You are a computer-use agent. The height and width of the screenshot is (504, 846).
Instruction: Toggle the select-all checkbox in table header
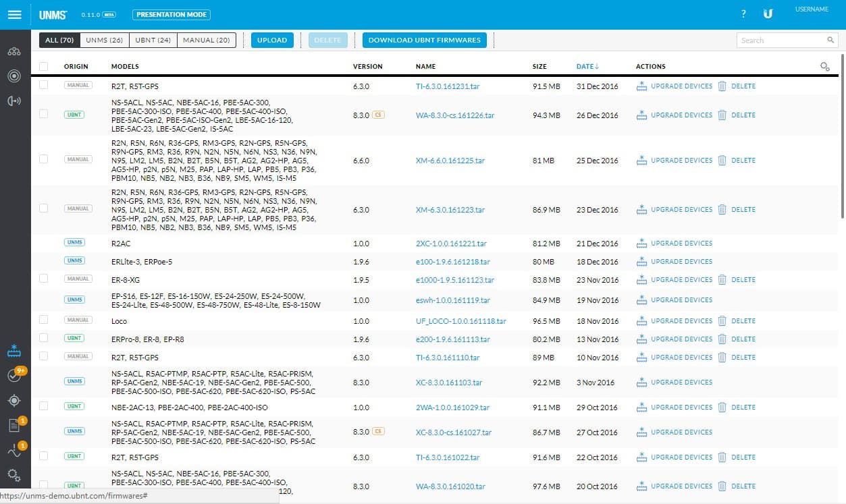click(44, 66)
